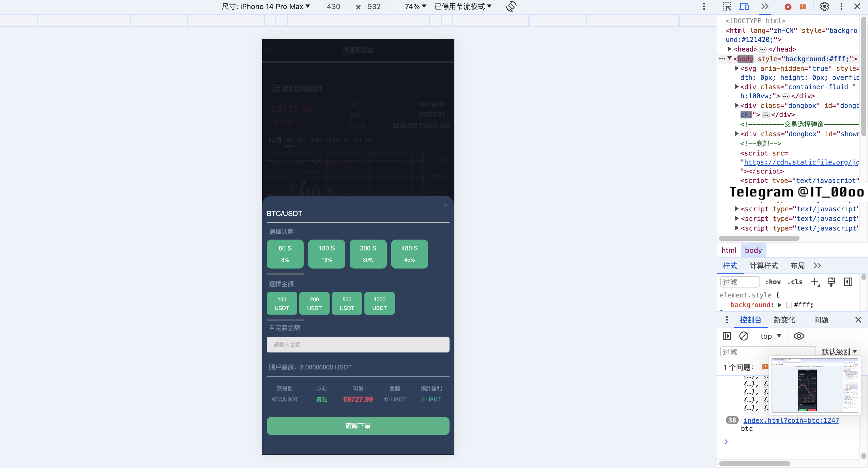Switch to the 布局 tab

click(797, 265)
